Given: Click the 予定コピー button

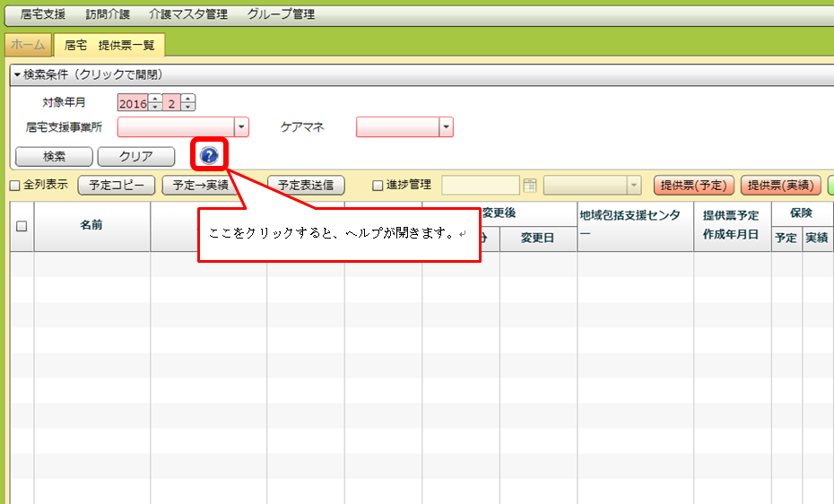Looking at the screenshot, I should [117, 186].
